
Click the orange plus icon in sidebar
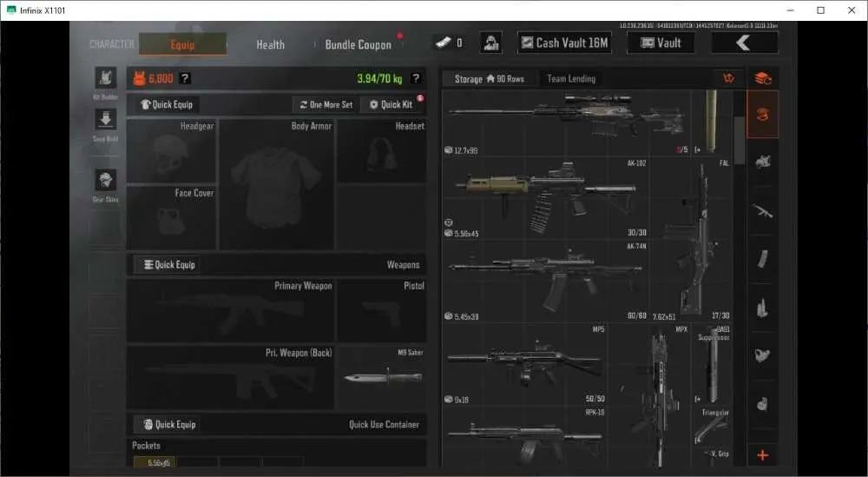762,454
